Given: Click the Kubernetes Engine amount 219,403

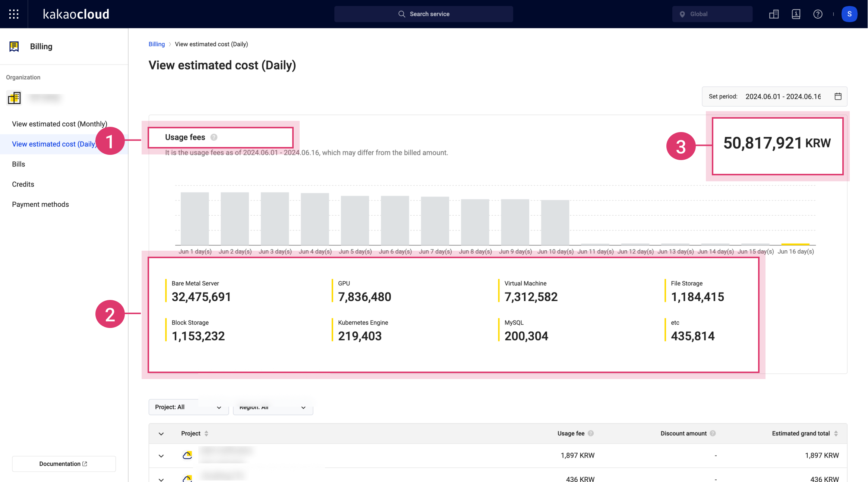Looking at the screenshot, I should (x=360, y=336).
